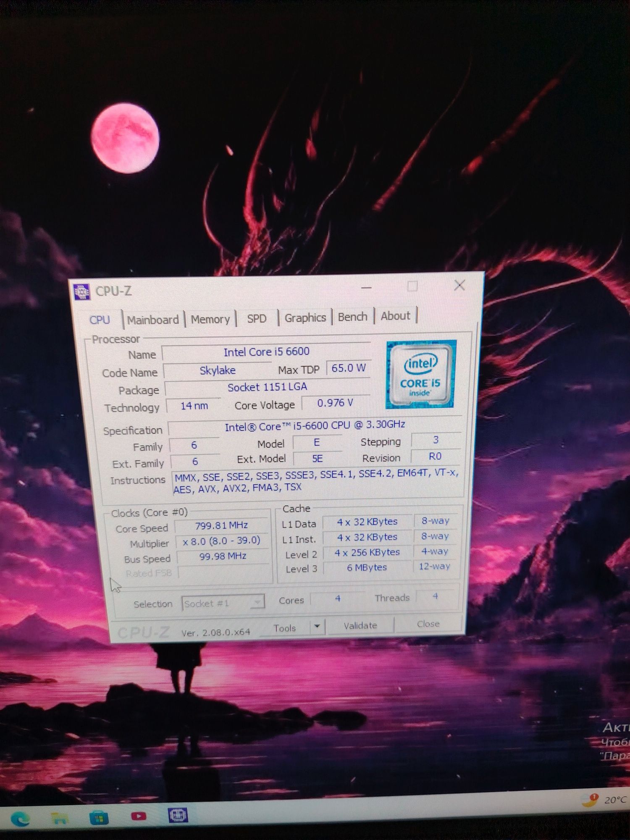
Task: Close the CPU-Z window with X
Action: click(459, 286)
